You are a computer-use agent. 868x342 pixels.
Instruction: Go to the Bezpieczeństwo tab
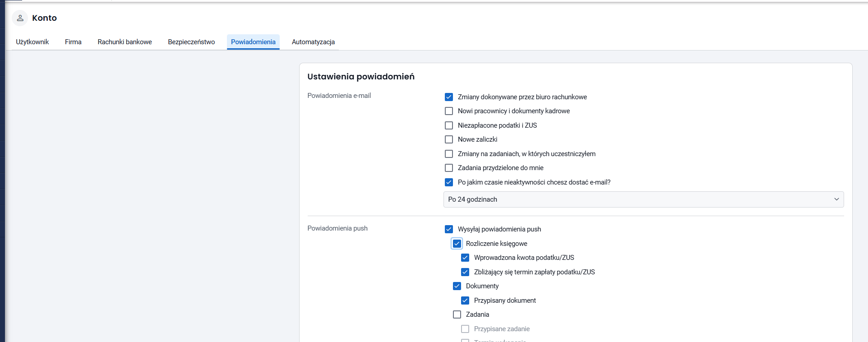click(191, 42)
